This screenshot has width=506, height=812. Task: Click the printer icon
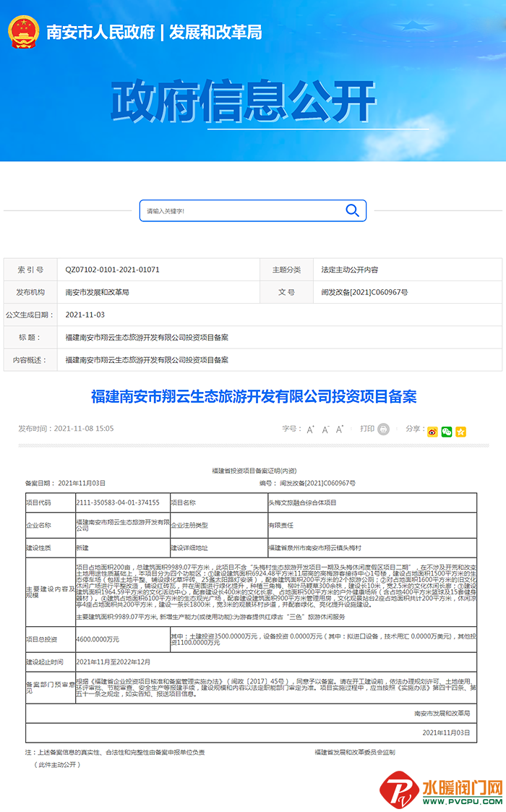pos(383,429)
